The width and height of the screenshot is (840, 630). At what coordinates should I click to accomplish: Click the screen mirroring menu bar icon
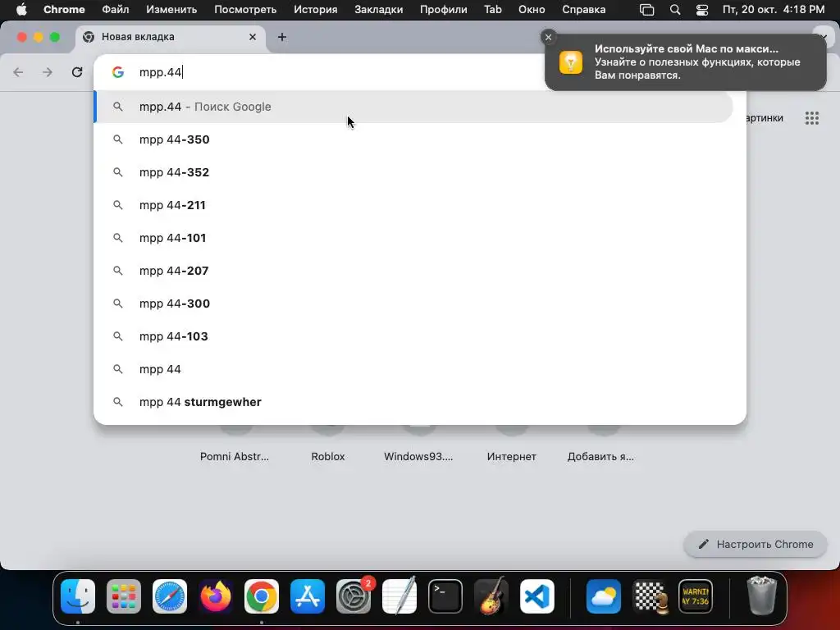click(647, 10)
